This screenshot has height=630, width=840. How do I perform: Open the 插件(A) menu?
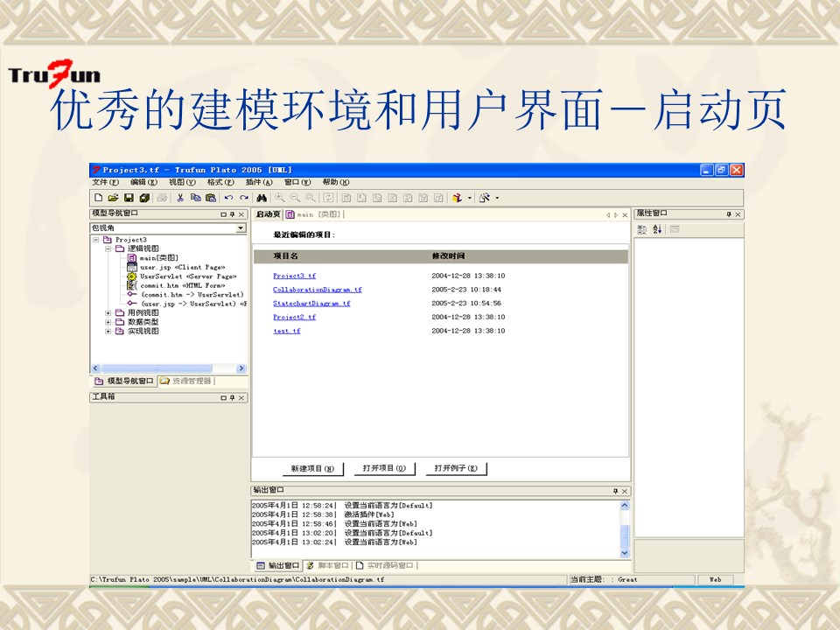(x=259, y=182)
